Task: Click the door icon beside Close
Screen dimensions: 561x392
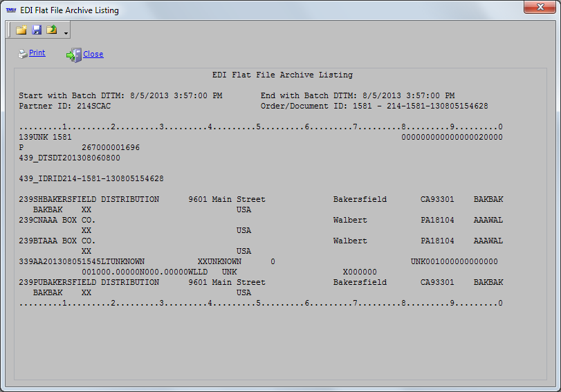Action: coord(74,55)
